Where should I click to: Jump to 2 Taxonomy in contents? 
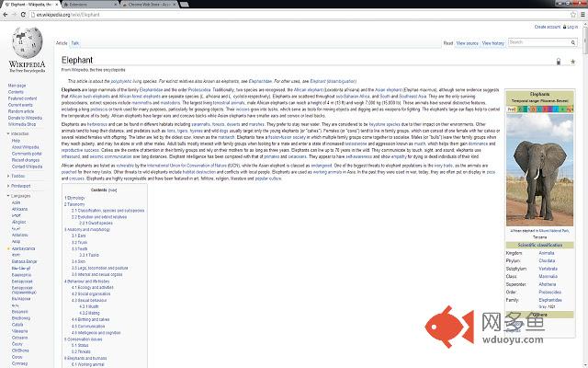tap(74, 204)
